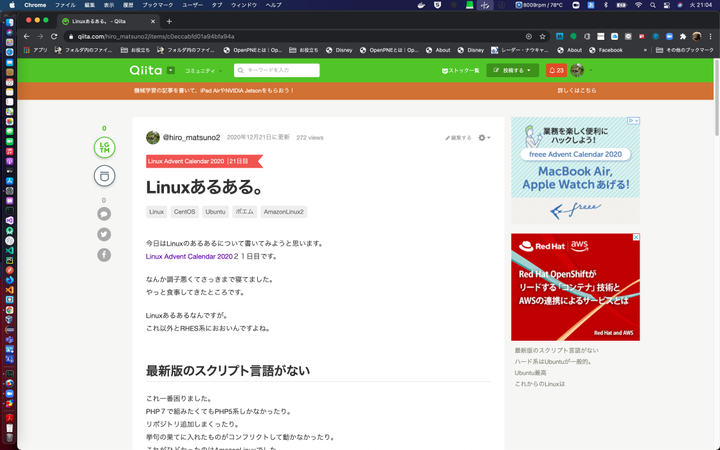The height and width of the screenshot is (450, 720).
Task: Jump to Ubuntu最高 in contents
Action: [x=530, y=373]
